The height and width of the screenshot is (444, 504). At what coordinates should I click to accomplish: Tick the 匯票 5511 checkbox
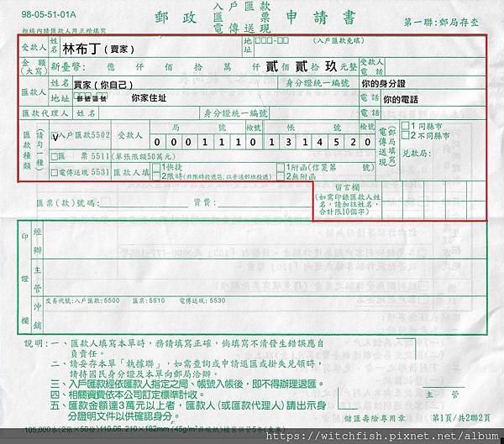(55, 156)
